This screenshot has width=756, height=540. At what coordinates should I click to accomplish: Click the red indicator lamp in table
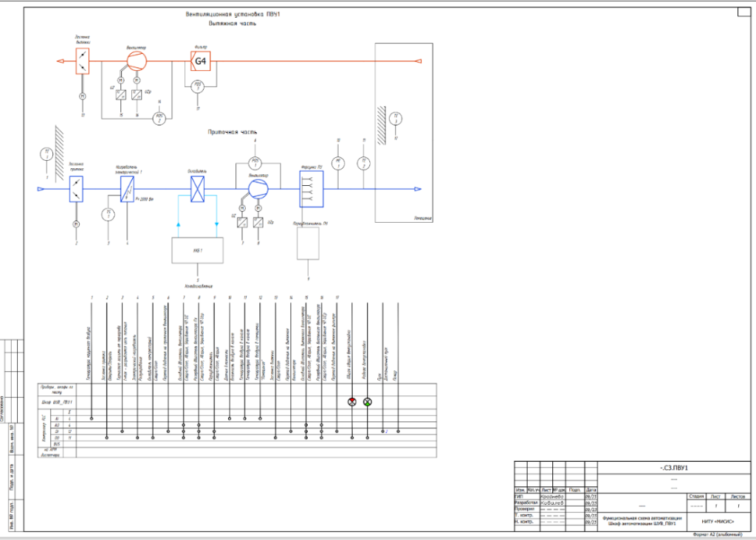pos(352,402)
